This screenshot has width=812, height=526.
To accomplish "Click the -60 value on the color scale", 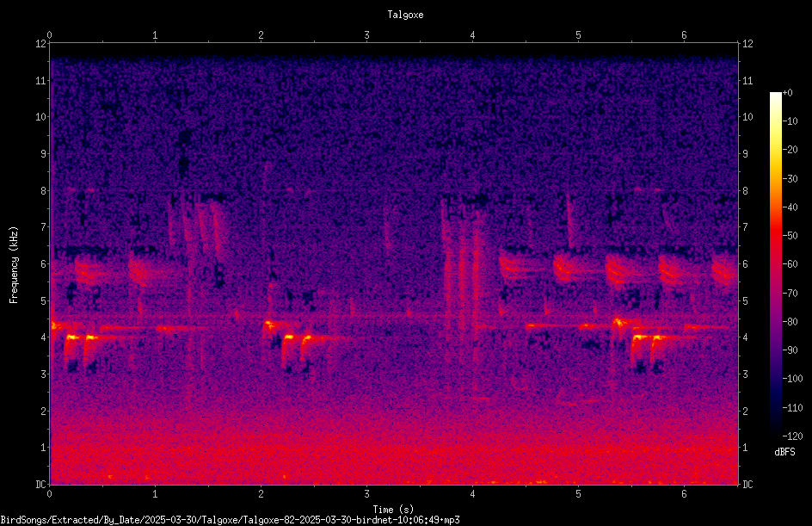I will (x=790, y=264).
